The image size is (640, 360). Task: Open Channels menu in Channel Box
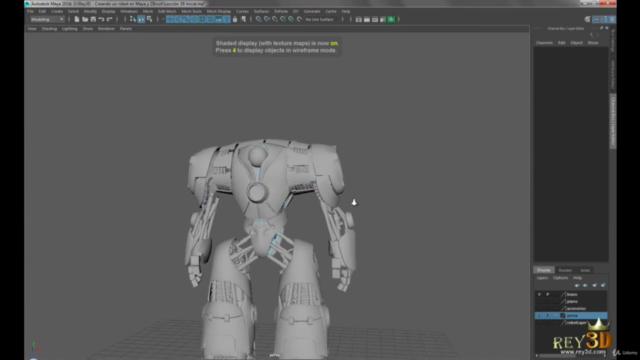click(544, 43)
